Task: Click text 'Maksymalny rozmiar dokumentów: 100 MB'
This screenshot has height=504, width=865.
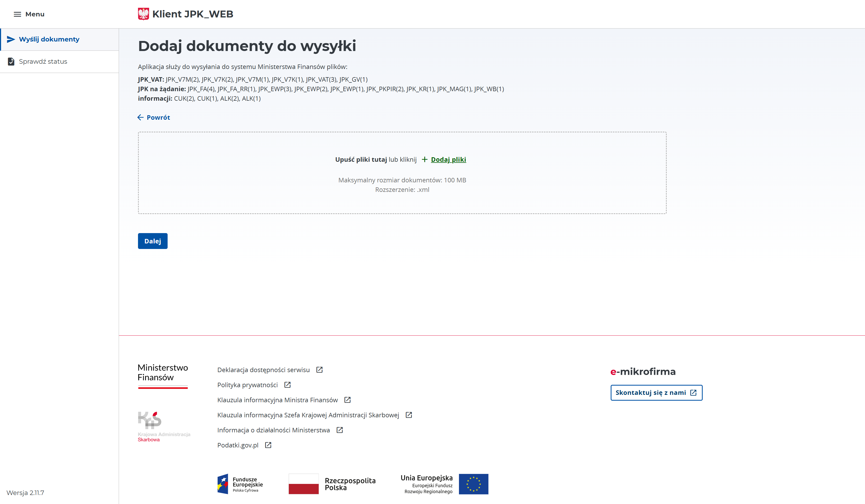Action: point(402,180)
